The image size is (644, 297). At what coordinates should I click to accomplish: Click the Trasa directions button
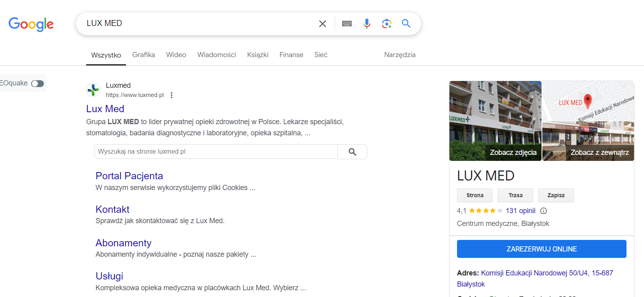point(515,195)
